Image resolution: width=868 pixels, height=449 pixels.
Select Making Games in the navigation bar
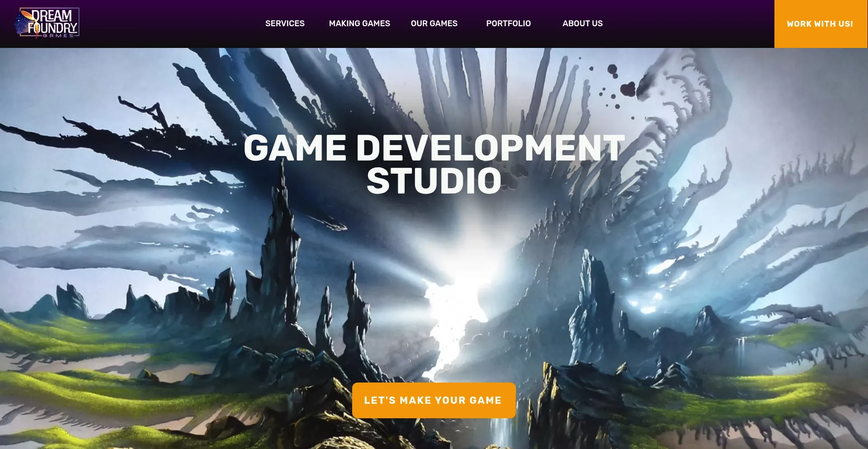(359, 23)
